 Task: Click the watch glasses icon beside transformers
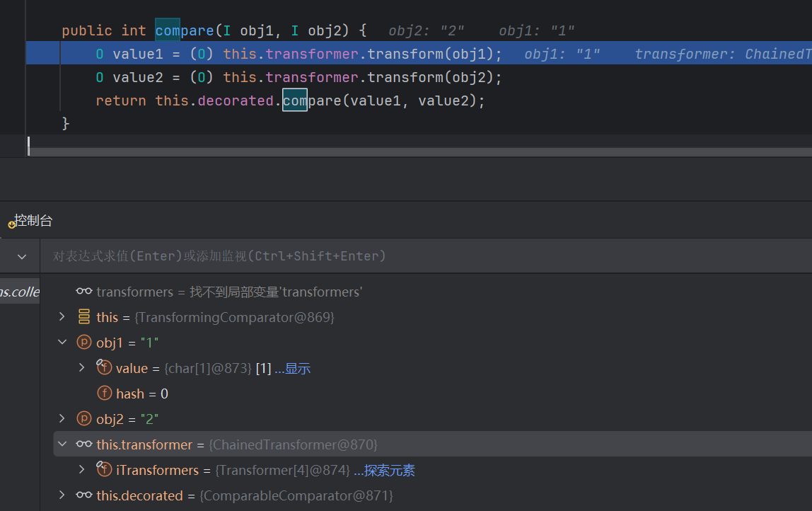pyautogui.click(x=84, y=292)
